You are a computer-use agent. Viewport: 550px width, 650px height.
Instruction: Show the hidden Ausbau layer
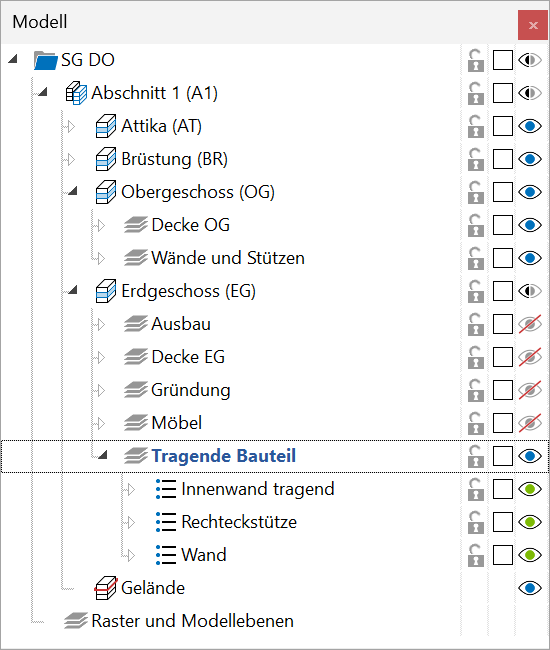click(x=530, y=324)
